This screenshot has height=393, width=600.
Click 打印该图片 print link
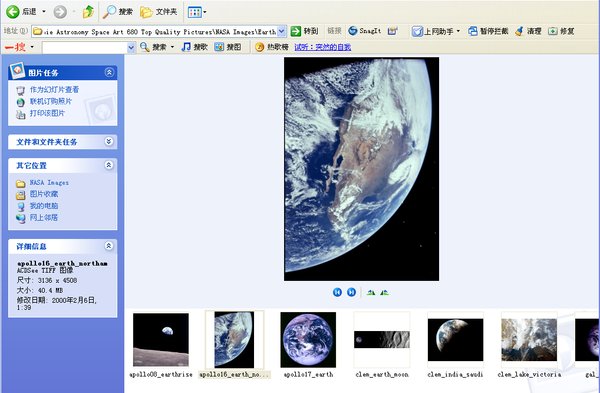(47, 113)
